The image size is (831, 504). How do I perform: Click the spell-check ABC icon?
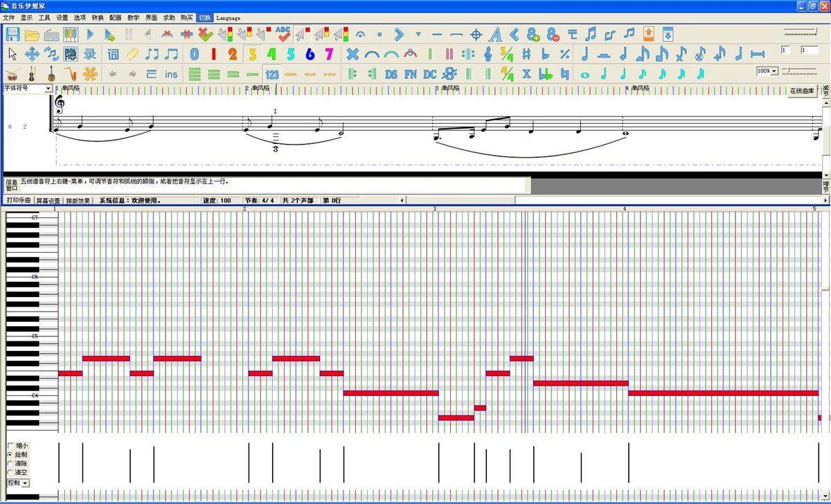[x=283, y=34]
